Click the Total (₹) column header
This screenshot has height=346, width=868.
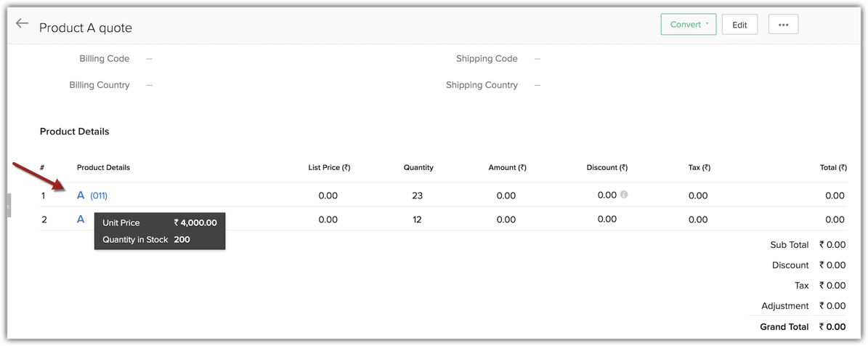click(x=832, y=167)
